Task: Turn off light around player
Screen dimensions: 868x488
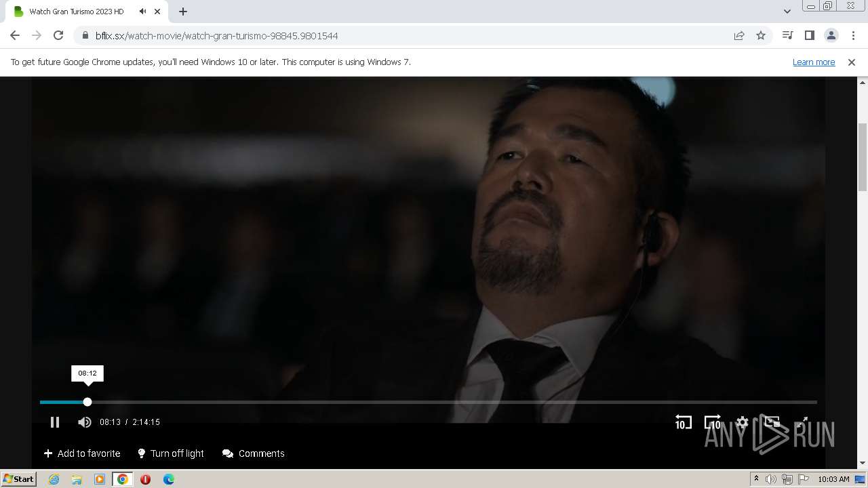Action: tap(170, 453)
